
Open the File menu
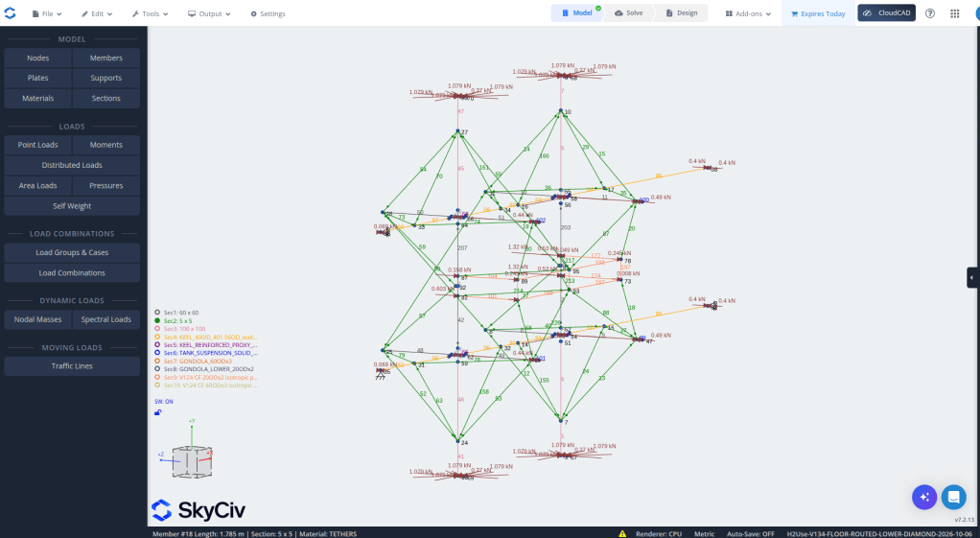47,13
